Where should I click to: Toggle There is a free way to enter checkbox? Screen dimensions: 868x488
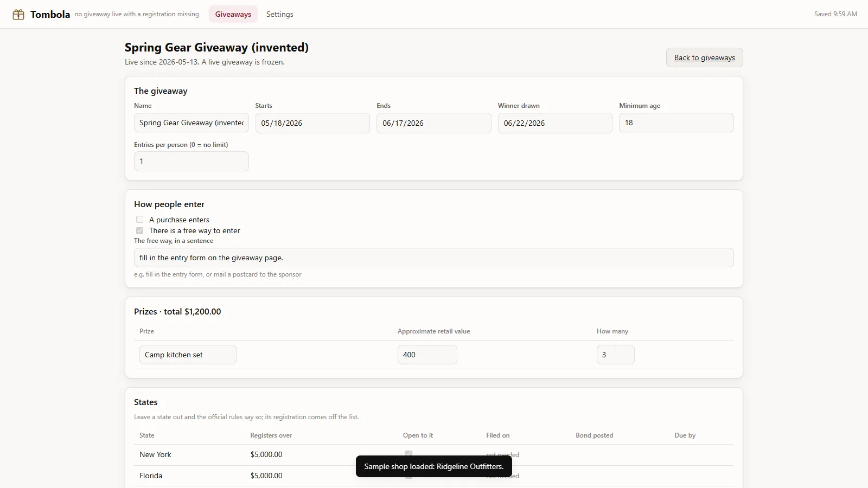click(x=140, y=230)
